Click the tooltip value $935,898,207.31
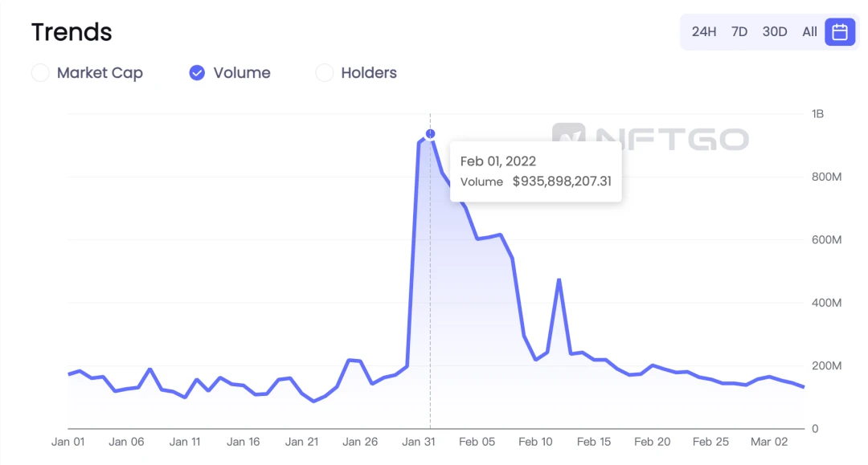This screenshot has height=465, width=868. pyautogui.click(x=562, y=182)
